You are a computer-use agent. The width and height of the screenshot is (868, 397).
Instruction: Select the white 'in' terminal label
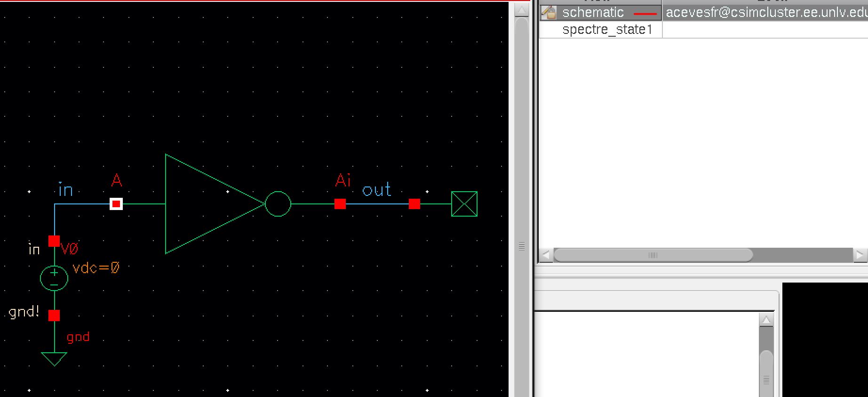pos(34,249)
